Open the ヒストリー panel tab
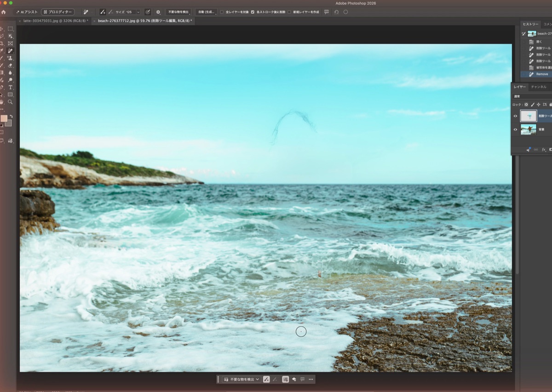This screenshot has height=392, width=552. point(531,24)
